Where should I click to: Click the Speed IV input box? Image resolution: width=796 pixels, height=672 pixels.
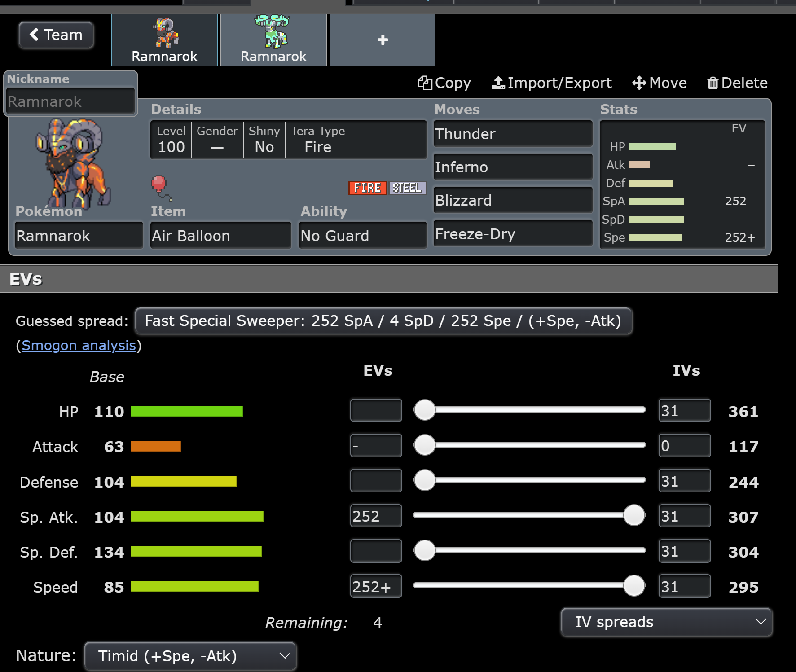point(685,586)
